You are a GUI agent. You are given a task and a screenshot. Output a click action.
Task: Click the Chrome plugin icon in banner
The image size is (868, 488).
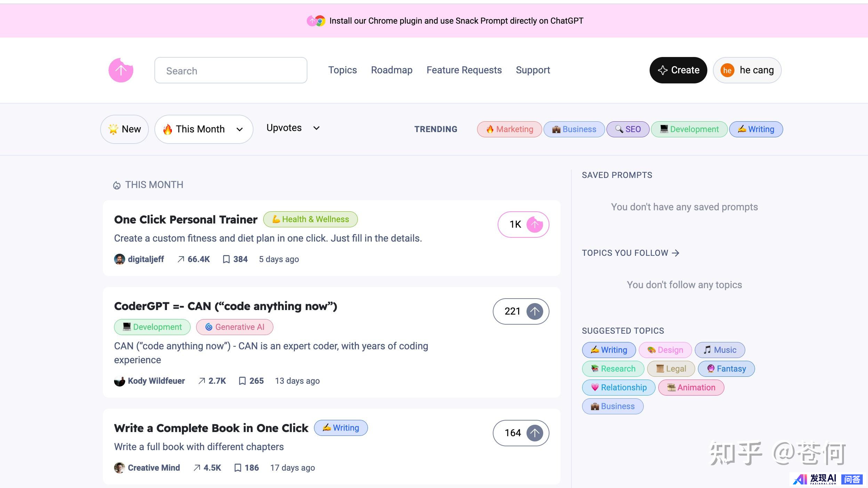pyautogui.click(x=316, y=21)
